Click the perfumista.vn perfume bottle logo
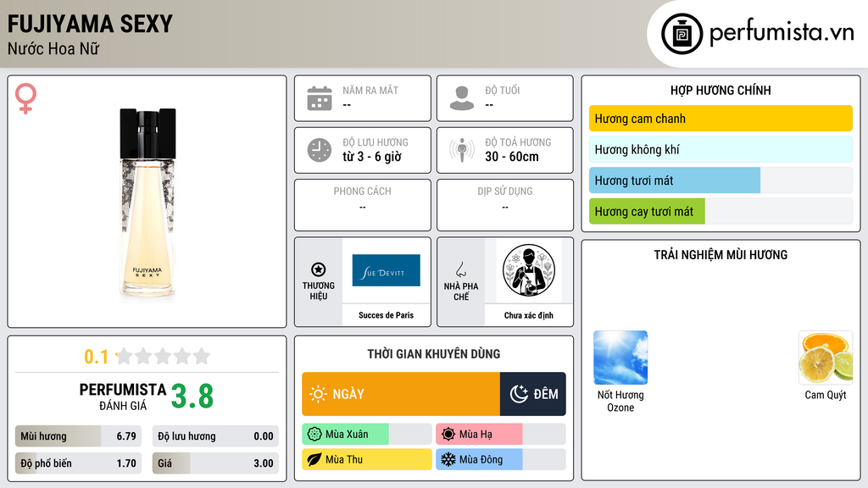 click(x=682, y=34)
